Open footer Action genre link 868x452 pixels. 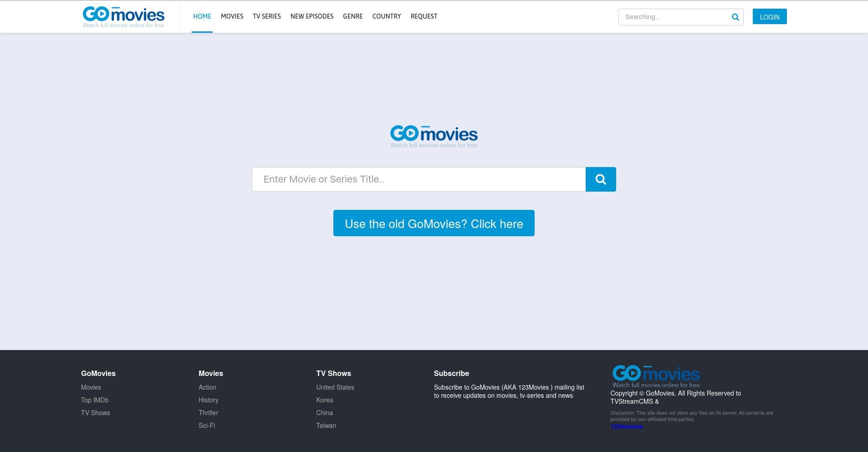(x=207, y=387)
